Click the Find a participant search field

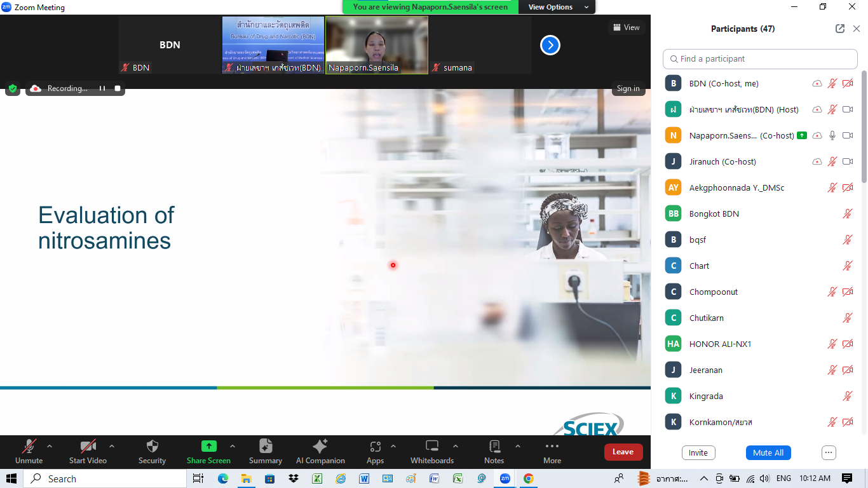click(760, 58)
